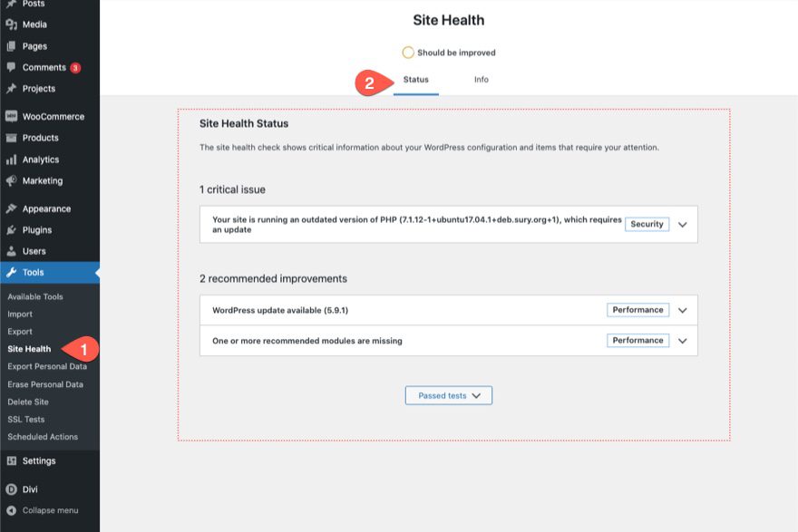This screenshot has height=532, width=798.
Task: Select the Pages icon in the sidebar
Action: pyautogui.click(x=12, y=47)
